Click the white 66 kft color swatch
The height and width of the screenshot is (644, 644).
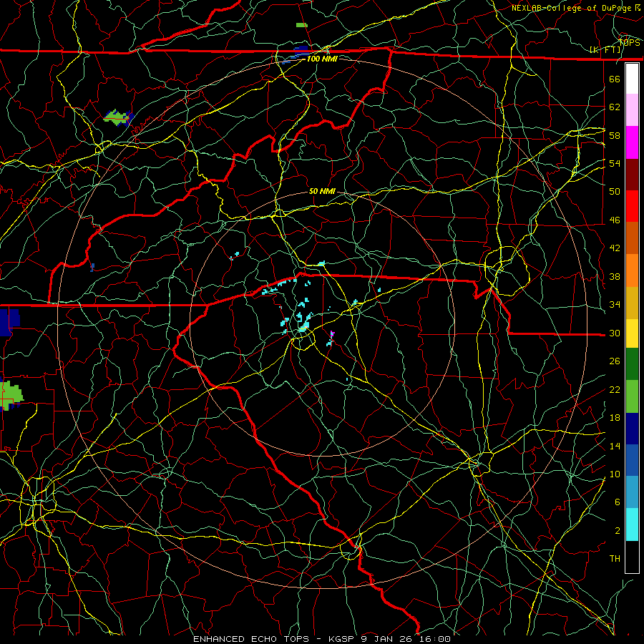[x=632, y=79]
